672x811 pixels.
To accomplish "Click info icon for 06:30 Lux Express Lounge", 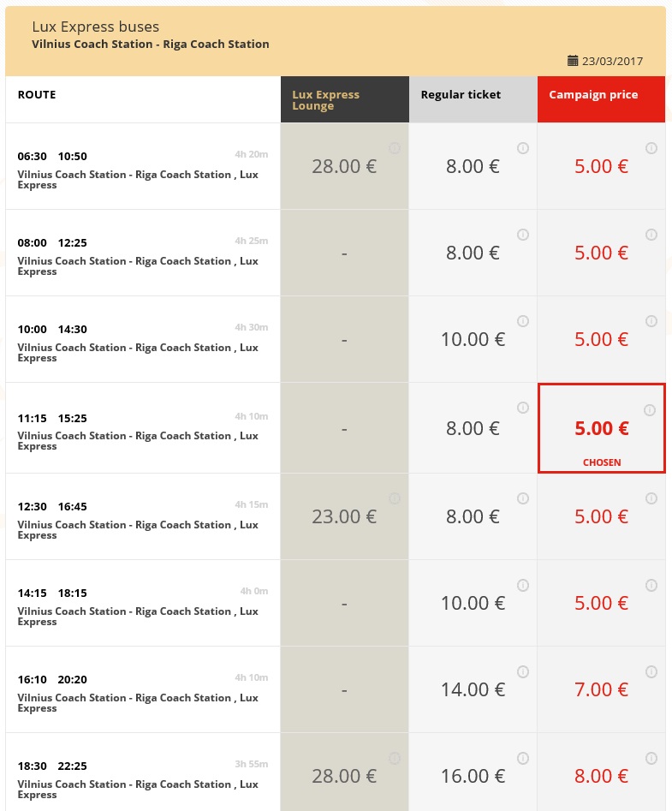I will (395, 148).
